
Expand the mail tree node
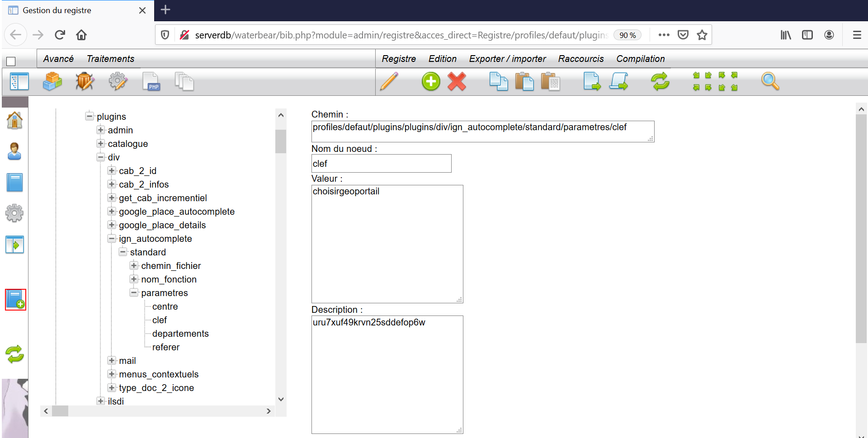pyautogui.click(x=112, y=360)
